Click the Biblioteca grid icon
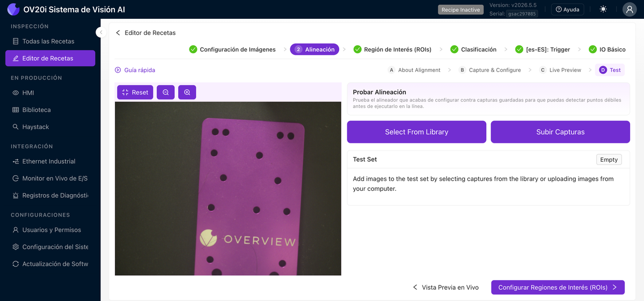This screenshot has height=301, width=644. (16, 110)
